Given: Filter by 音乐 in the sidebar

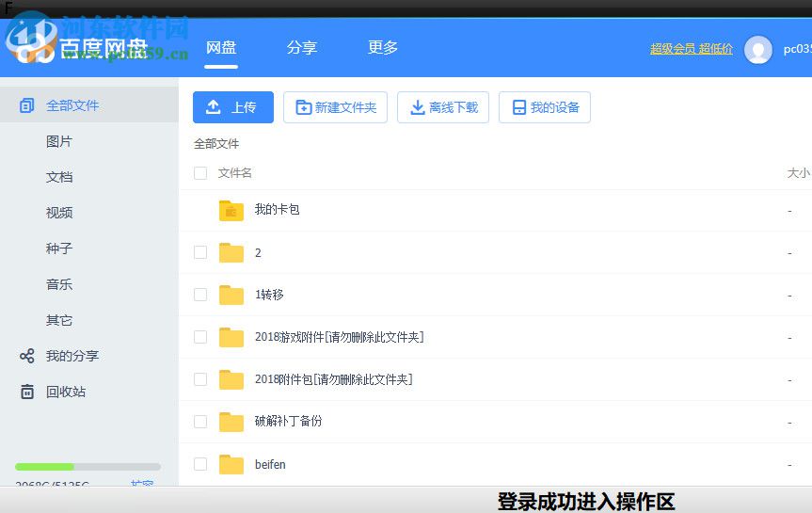Looking at the screenshot, I should pyautogui.click(x=59, y=284).
